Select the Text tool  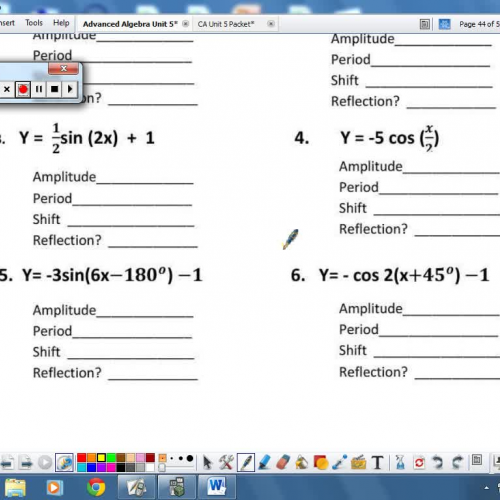click(377, 463)
